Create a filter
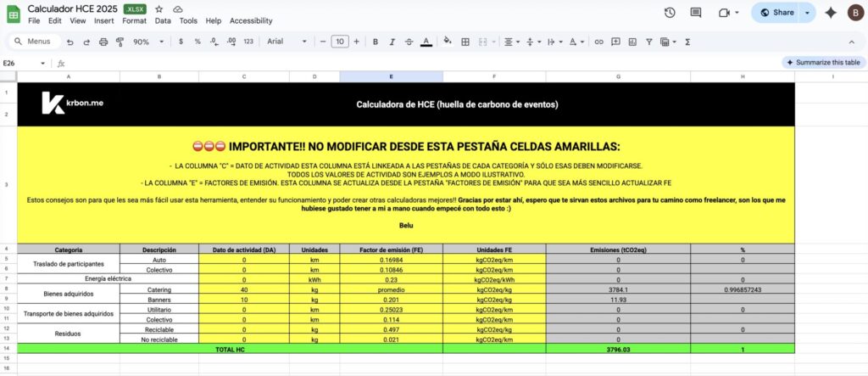 click(648, 42)
